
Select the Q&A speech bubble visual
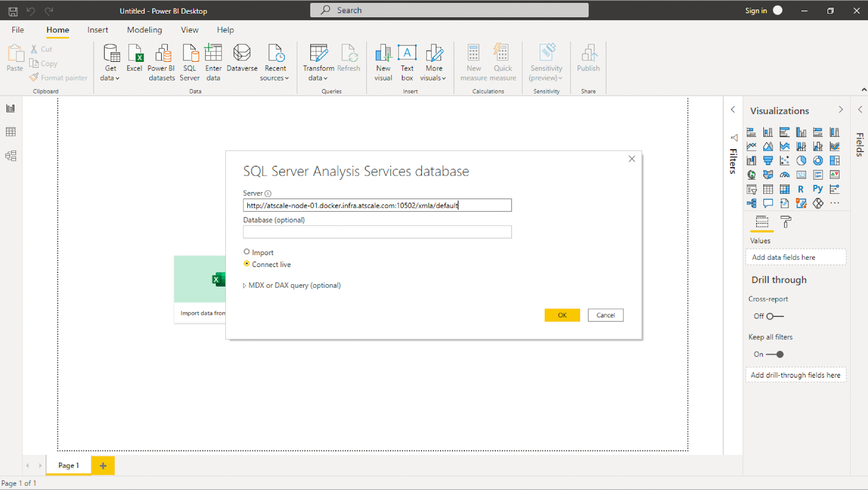pyautogui.click(x=768, y=203)
